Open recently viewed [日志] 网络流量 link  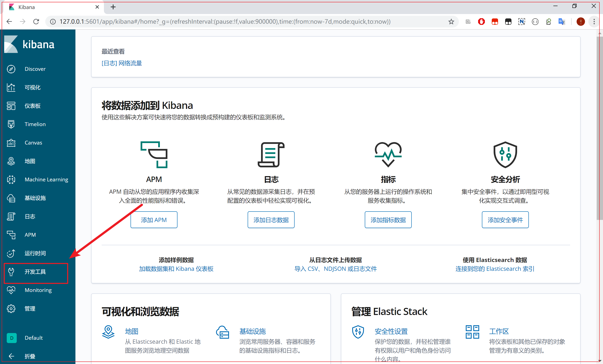coord(122,63)
